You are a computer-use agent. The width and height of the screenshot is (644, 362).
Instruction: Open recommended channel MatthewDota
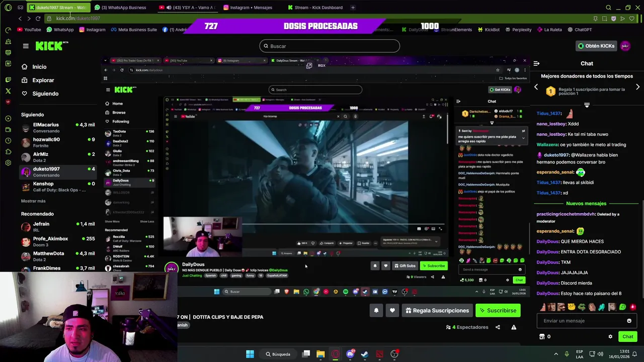pos(57,256)
